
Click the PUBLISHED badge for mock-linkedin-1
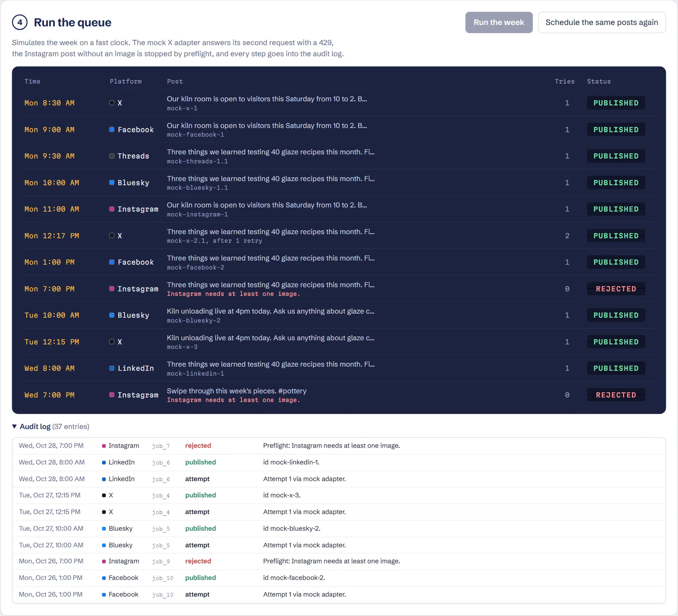pyautogui.click(x=616, y=368)
